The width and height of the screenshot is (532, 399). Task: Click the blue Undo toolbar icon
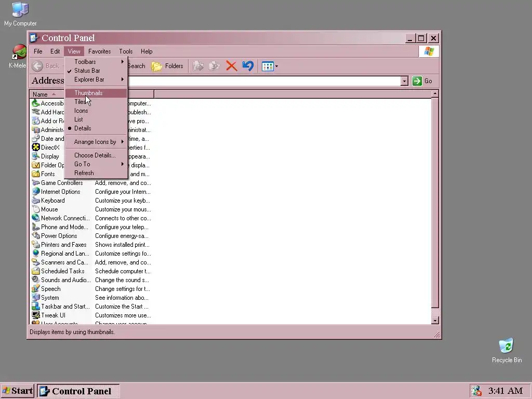248,66
